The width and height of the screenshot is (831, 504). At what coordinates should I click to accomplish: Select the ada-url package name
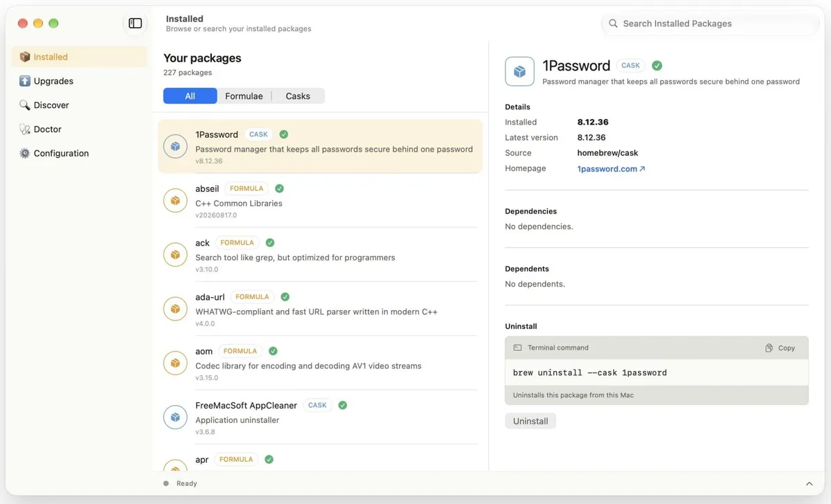tap(210, 297)
